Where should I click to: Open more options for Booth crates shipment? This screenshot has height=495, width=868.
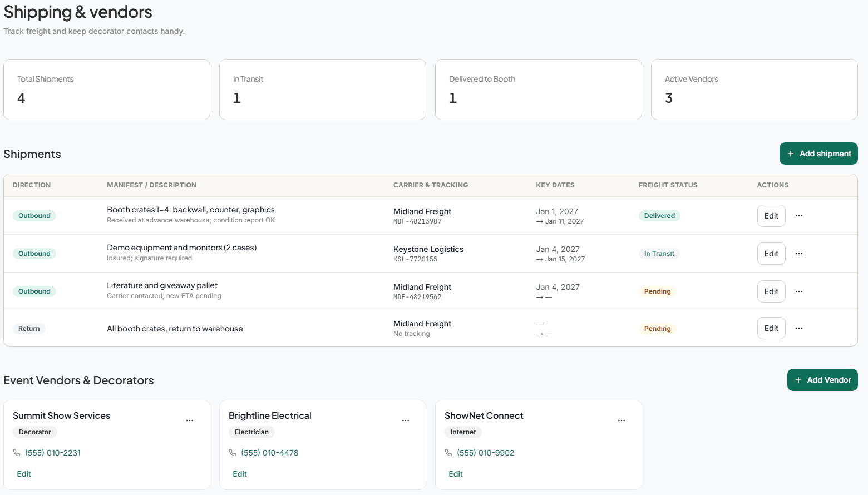point(799,216)
